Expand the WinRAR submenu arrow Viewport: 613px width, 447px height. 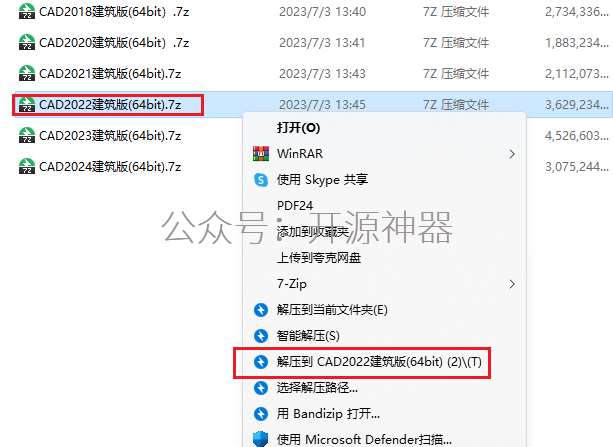tap(512, 154)
